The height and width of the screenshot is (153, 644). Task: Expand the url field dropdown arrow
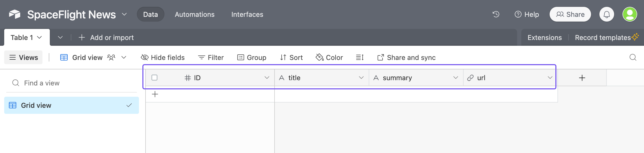tap(550, 78)
